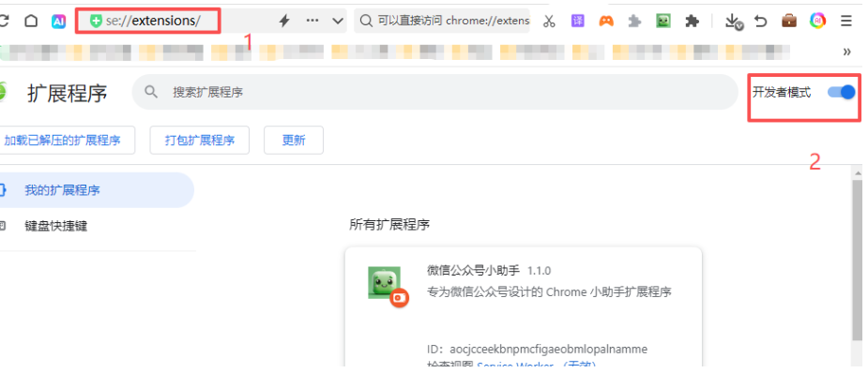Screen dimensions: 868x388
Task: Expand the bookmarks bar overflow chevron
Action: tap(847, 52)
